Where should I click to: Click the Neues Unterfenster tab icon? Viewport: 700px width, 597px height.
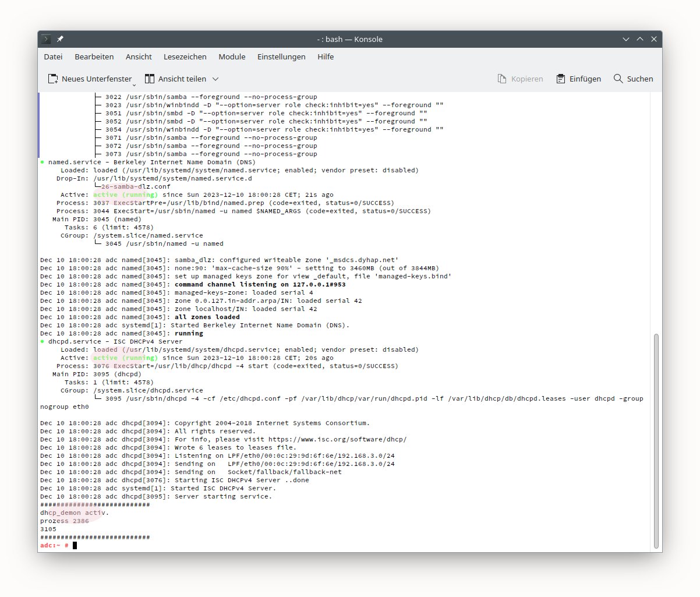(x=53, y=79)
